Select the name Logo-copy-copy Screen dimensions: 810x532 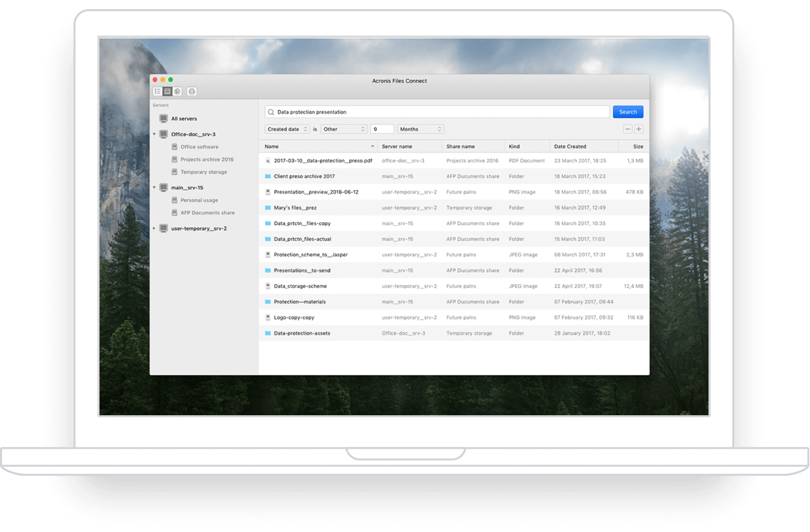[x=294, y=318]
